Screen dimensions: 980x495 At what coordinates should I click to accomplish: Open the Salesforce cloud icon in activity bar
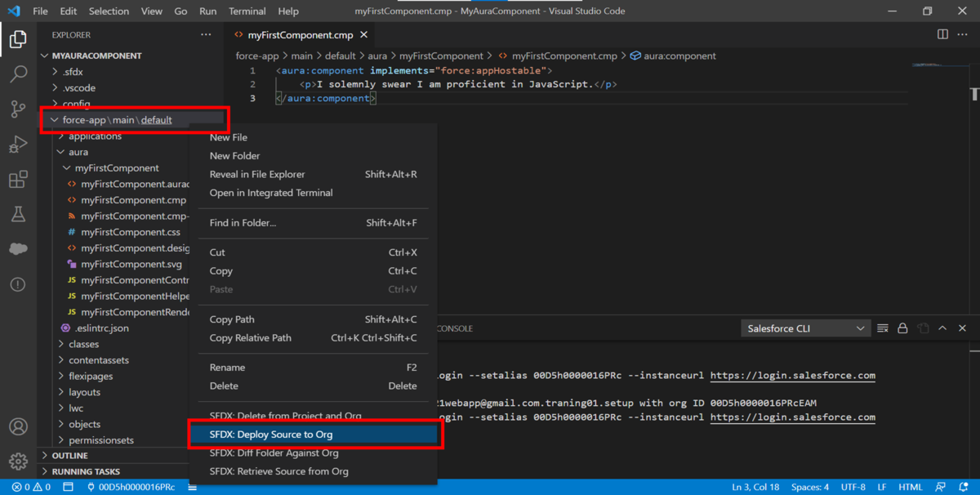(x=18, y=249)
